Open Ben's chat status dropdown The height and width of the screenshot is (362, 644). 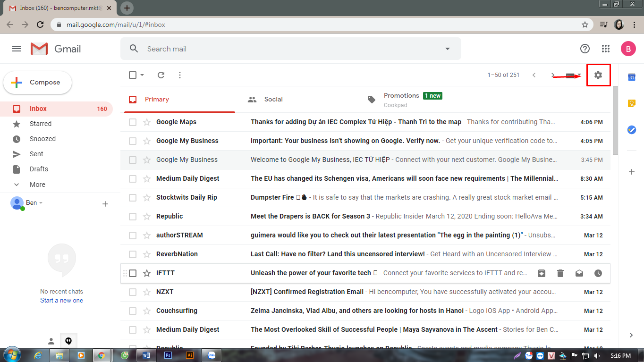coord(41,203)
